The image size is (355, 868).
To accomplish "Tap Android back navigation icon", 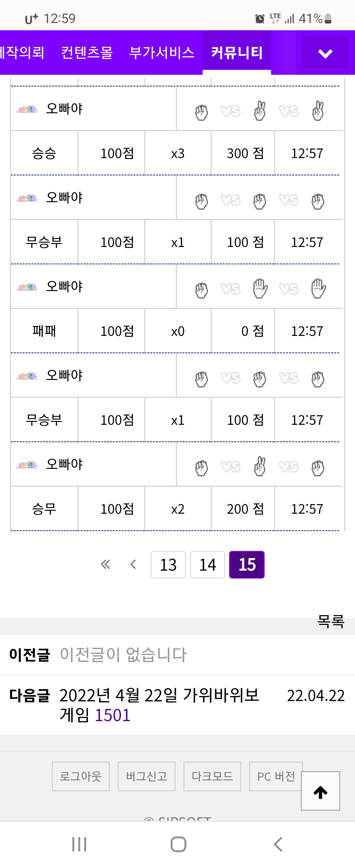I will (278, 844).
